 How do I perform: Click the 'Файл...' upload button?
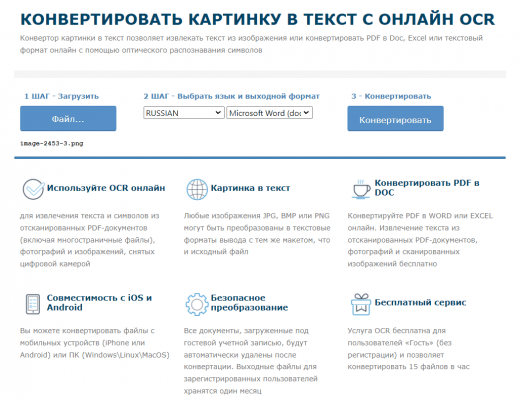(68, 118)
